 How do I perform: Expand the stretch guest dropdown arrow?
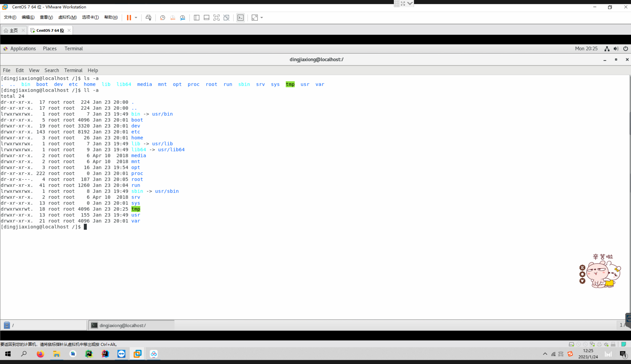[x=262, y=17]
